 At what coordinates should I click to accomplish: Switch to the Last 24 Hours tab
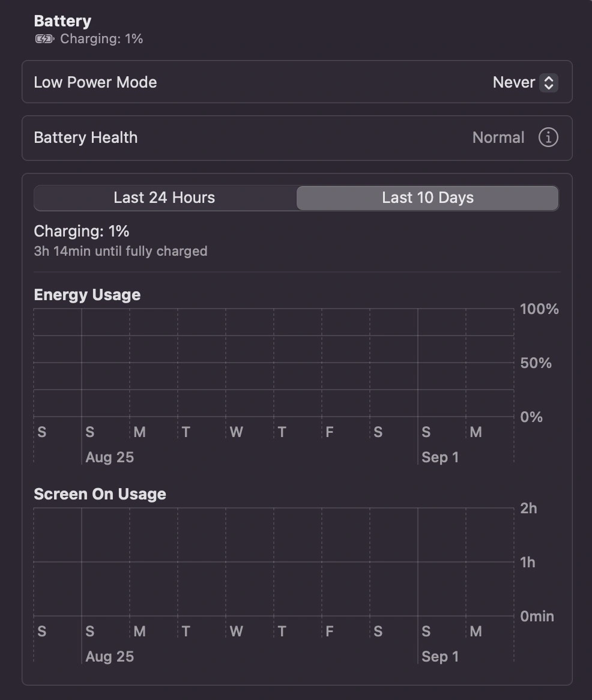pos(165,198)
